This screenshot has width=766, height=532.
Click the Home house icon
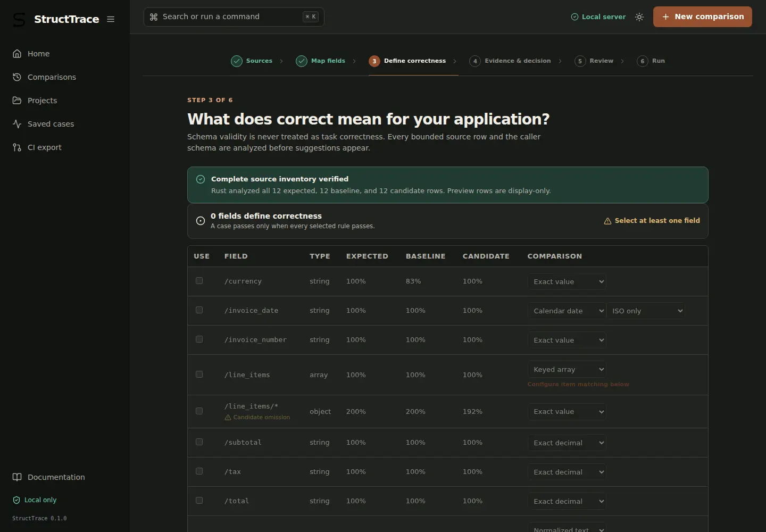tap(17, 54)
